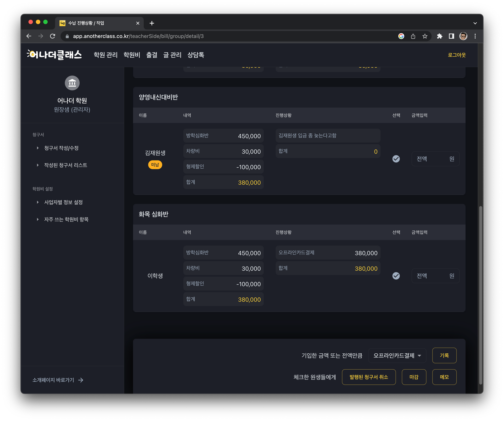Open the browser extensions puzzle icon

(x=439, y=36)
